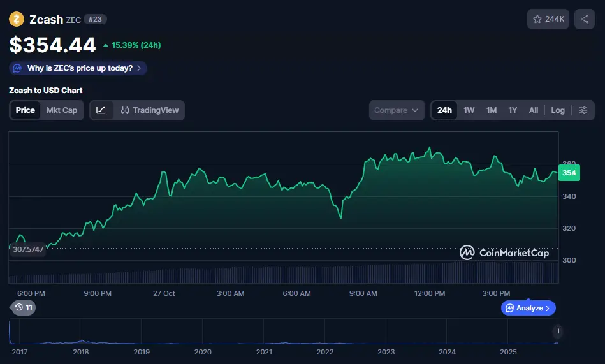Click the green 354 current price label
This screenshot has width=605, height=364.
click(x=569, y=173)
